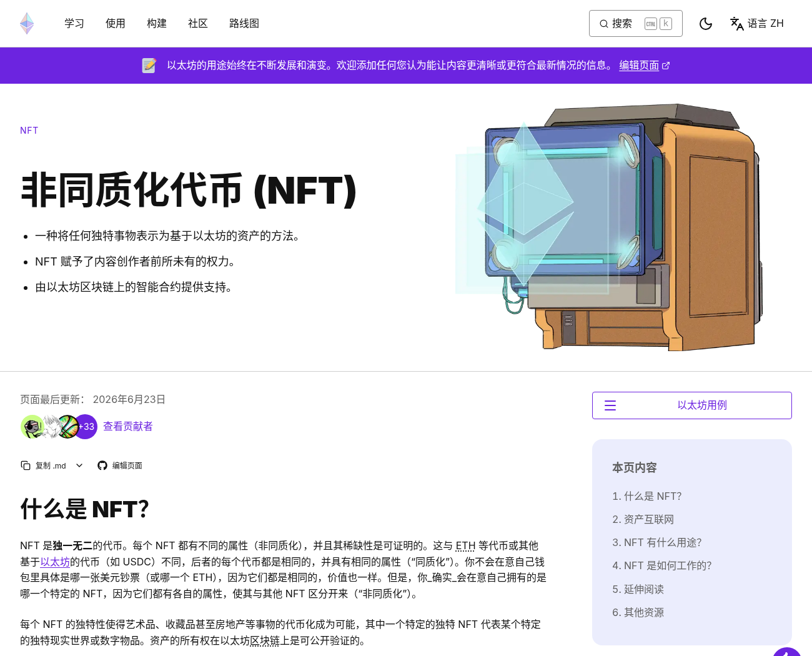Click the GitHub 编辑页面 button below contributors
The width and height of the screenshot is (812, 656).
[x=120, y=465]
